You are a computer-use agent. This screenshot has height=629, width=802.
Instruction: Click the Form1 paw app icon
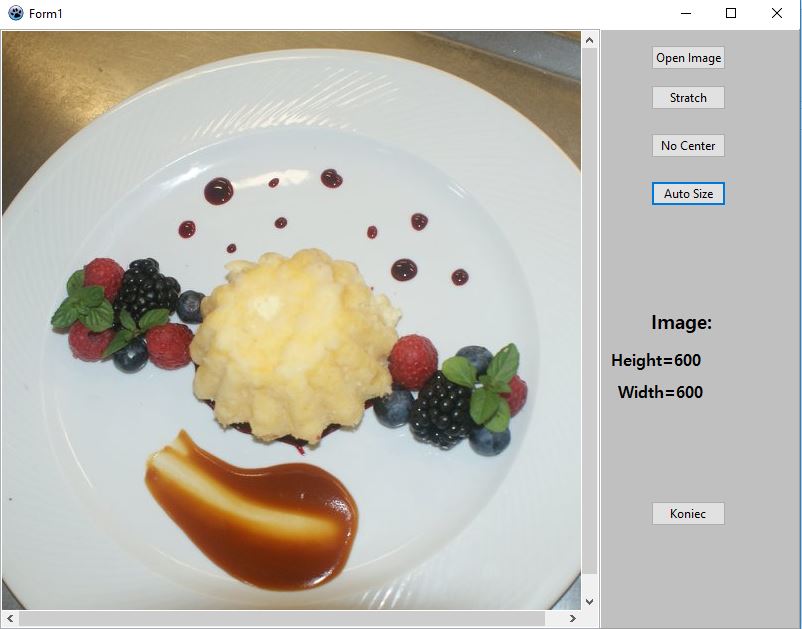[16, 13]
